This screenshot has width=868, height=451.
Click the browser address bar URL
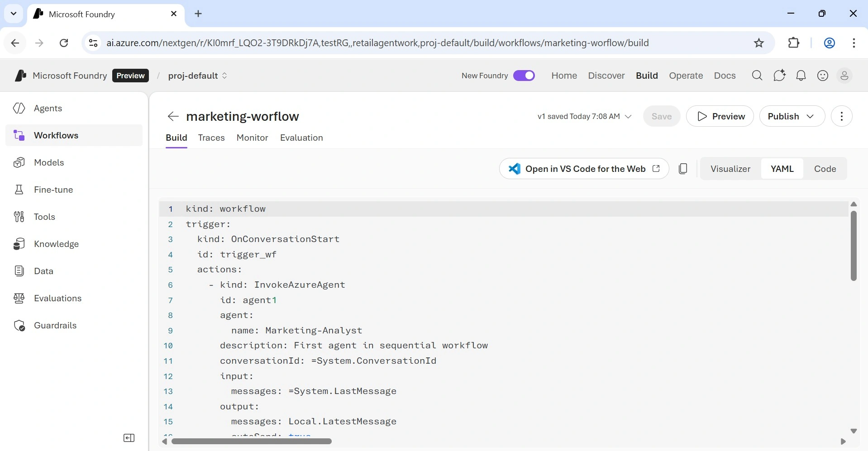377,43
